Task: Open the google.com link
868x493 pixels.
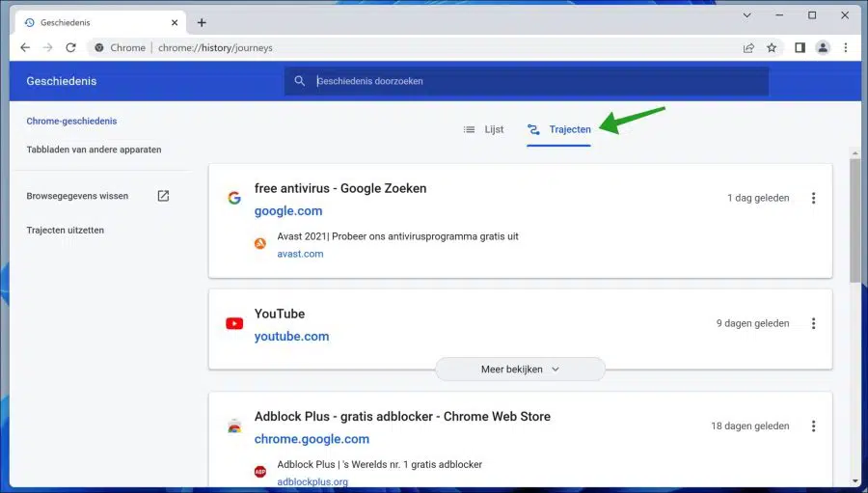Action: coord(288,211)
